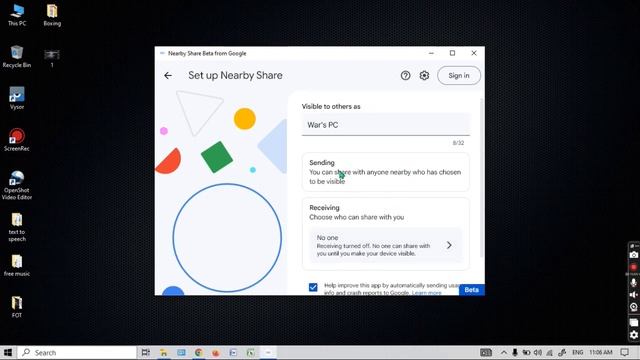Open the No one receiving visibility setting
This screenshot has width=640, height=360.
386,245
